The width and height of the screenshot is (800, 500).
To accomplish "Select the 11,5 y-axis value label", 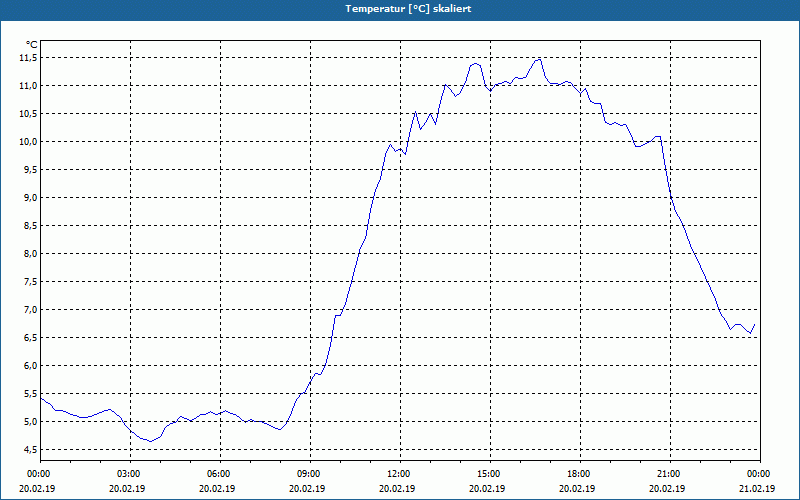I will pyautogui.click(x=29, y=58).
